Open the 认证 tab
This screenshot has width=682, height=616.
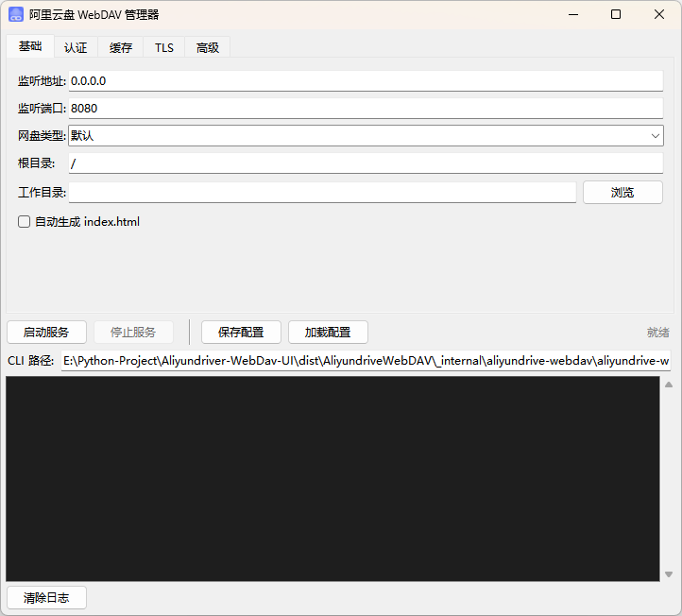(76, 47)
